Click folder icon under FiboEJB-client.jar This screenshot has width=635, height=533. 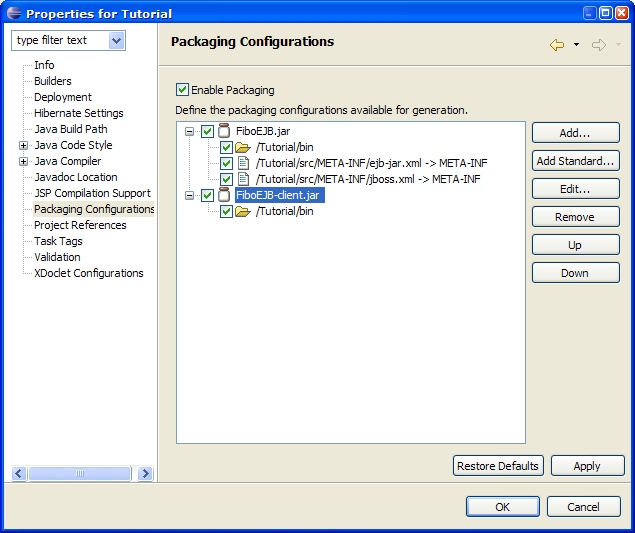pyautogui.click(x=243, y=211)
